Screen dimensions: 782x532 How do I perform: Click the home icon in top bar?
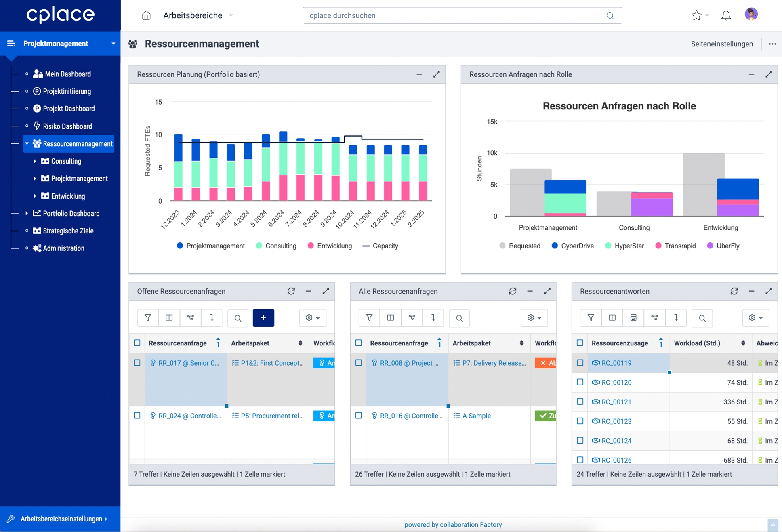(x=146, y=15)
